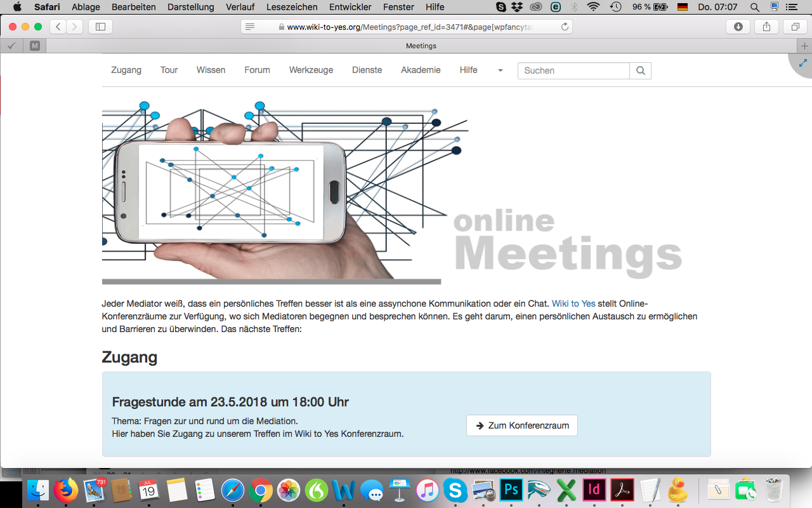Click the pinned M tab
The width and height of the screenshot is (812, 508).
(34, 46)
